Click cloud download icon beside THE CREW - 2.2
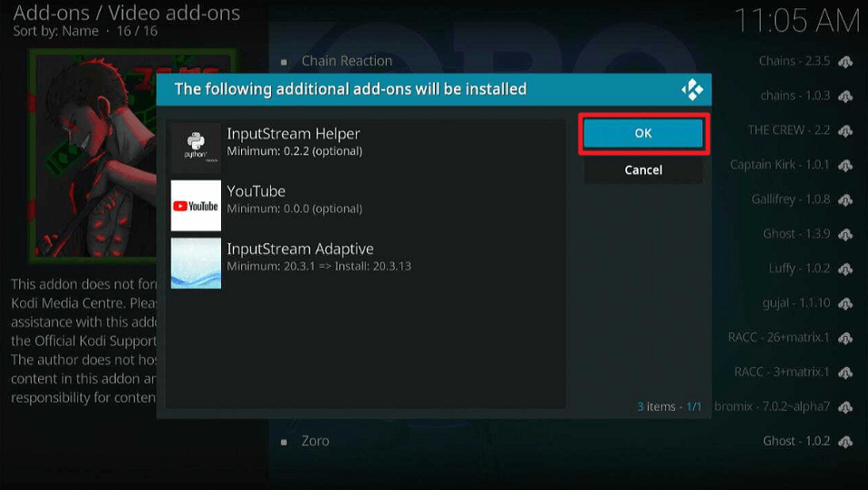 click(x=844, y=131)
